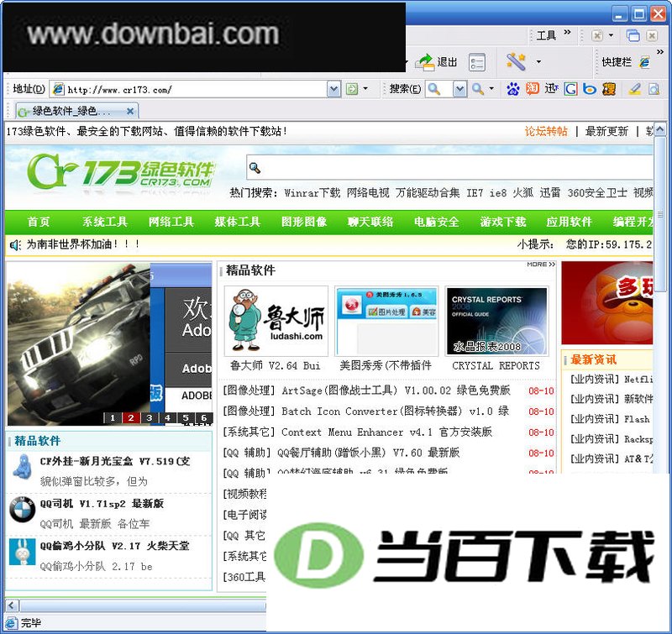Select the 绿色软件_绿色 browser tab

click(x=77, y=112)
